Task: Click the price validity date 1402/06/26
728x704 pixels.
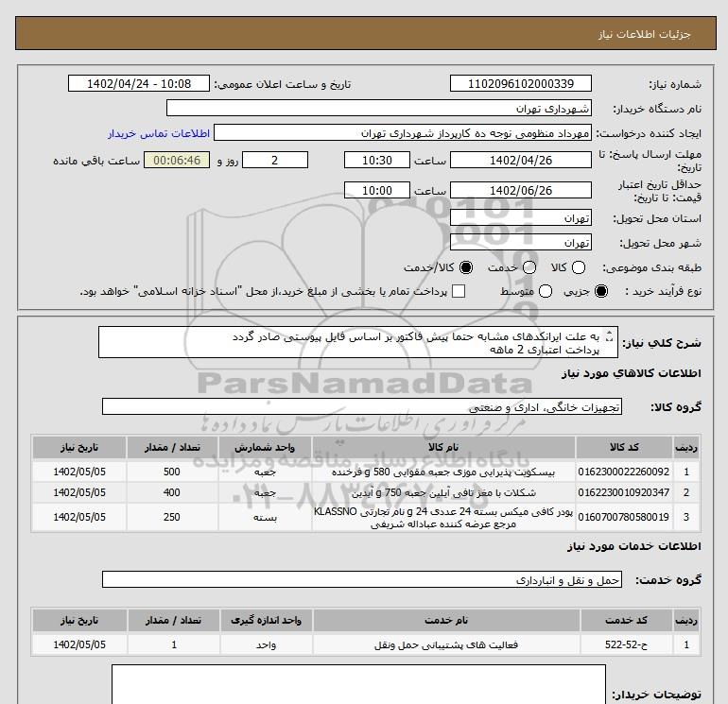Action: 520,190
